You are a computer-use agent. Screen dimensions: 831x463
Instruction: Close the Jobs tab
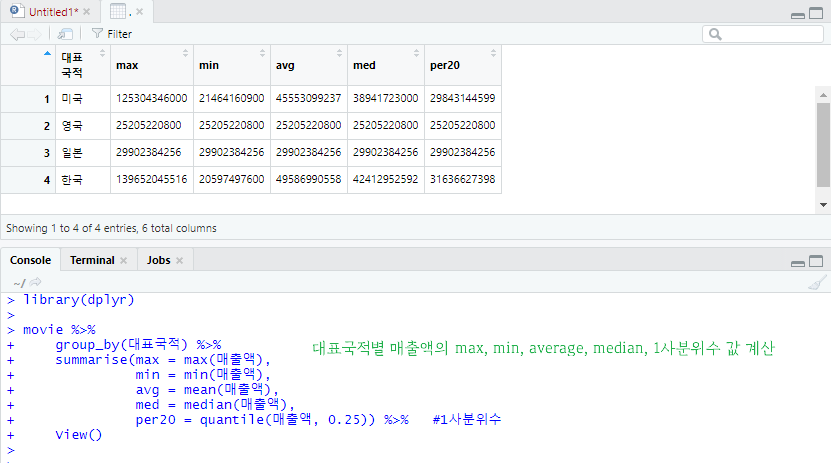coord(180,261)
